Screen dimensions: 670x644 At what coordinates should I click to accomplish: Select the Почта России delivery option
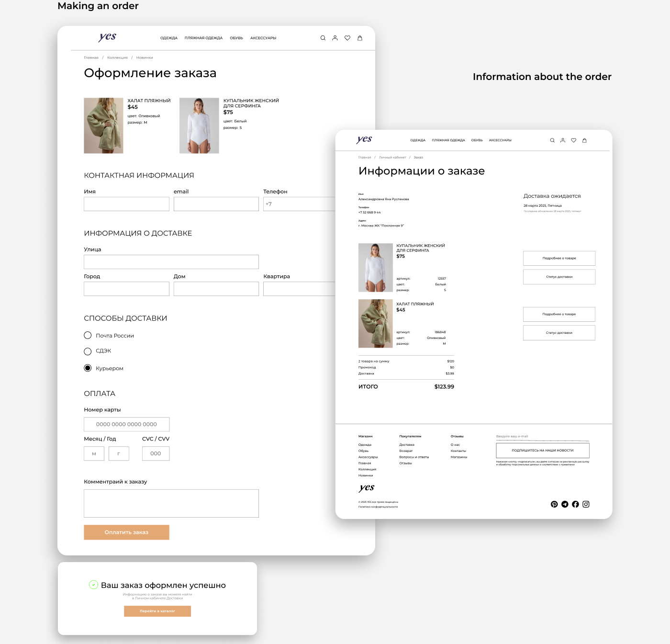coord(88,335)
